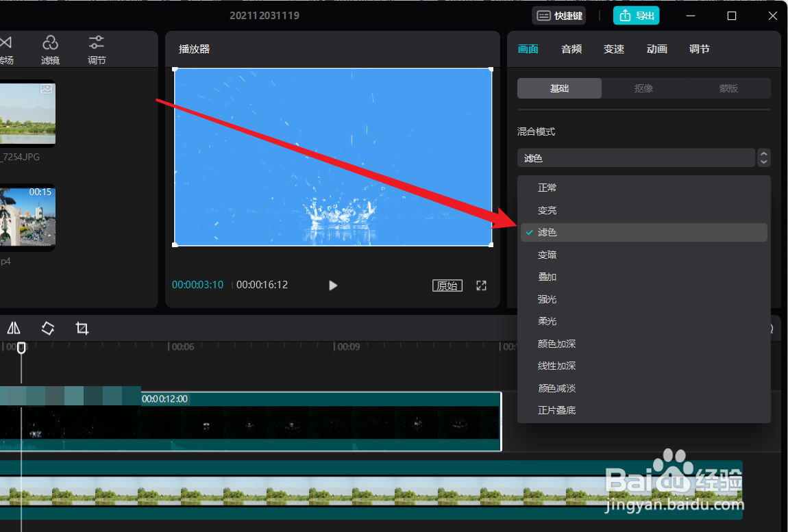
Task: Choose 强光 blend mode
Action: [644, 299]
